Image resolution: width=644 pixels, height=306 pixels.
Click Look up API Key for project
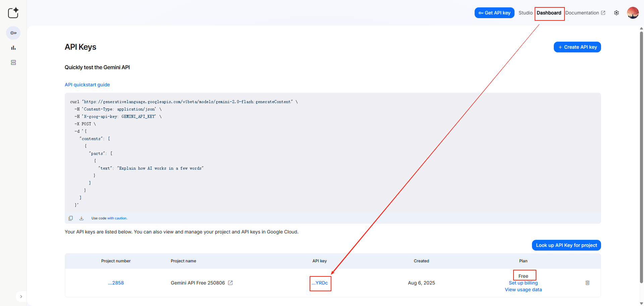point(567,245)
